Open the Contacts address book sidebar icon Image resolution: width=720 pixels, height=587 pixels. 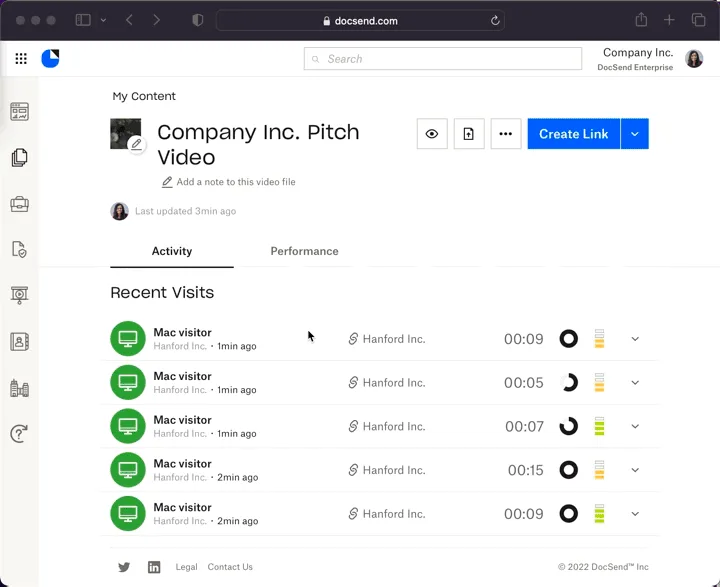pyautogui.click(x=19, y=342)
